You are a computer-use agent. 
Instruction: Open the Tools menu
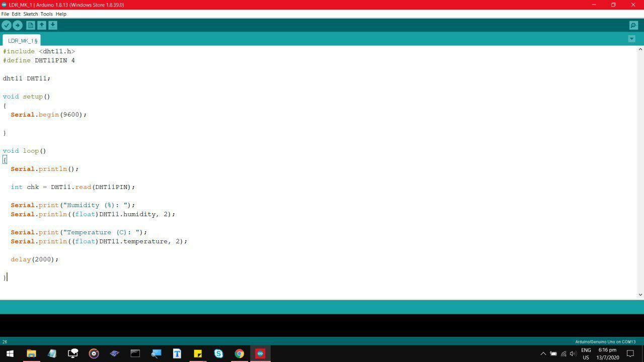[46, 14]
